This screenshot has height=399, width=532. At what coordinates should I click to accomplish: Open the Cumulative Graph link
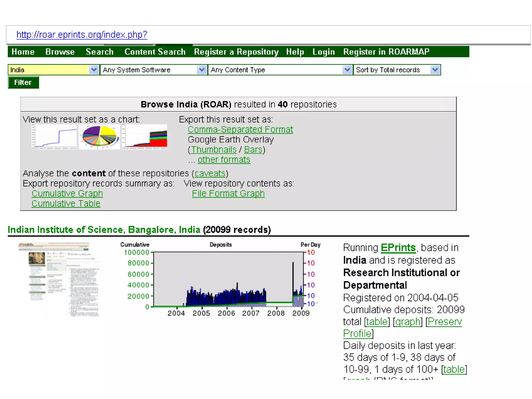coord(67,194)
